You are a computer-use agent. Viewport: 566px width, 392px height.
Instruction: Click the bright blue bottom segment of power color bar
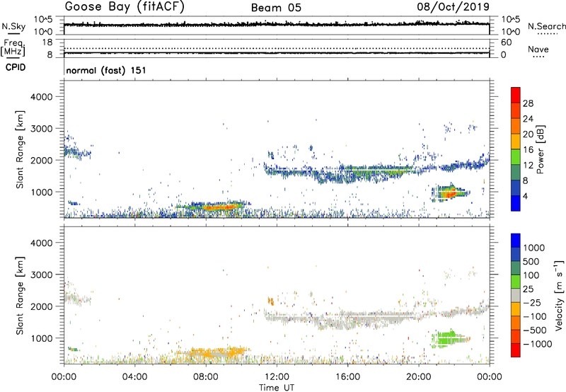point(516,203)
